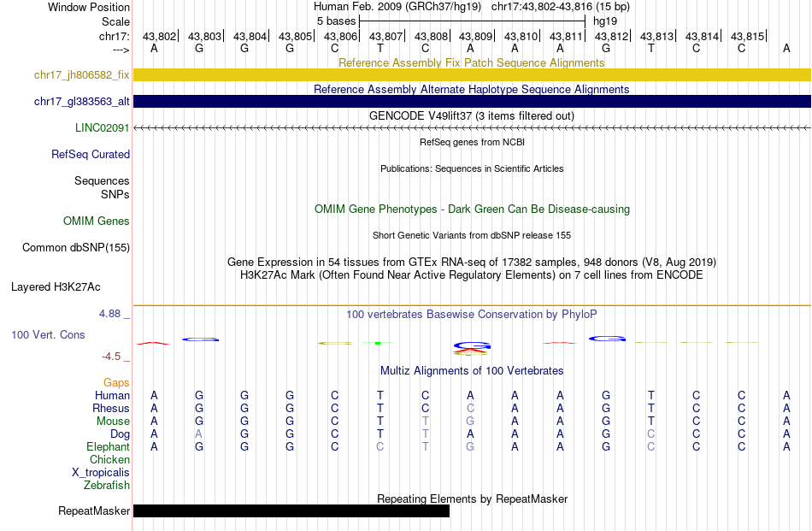Image resolution: width=812 pixels, height=531 pixels.
Task: Click the LINC02091 green intron arrow line
Action: tap(472, 128)
